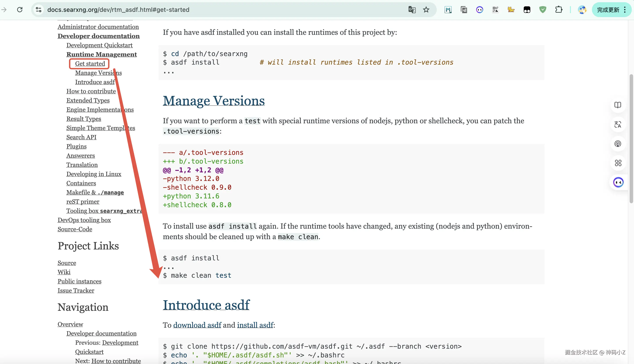Open the user profile avatar menu

[582, 10]
